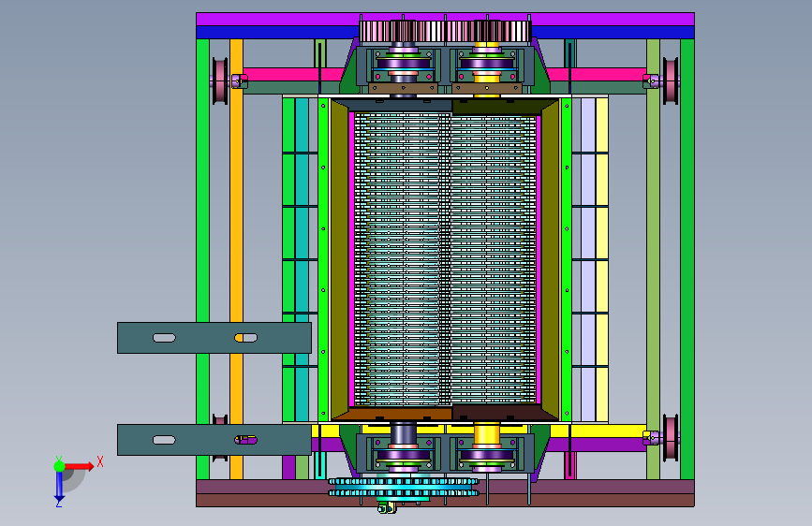812x526 pixels.
Task: Select the left olive side panel of hopper
Action: (339, 259)
